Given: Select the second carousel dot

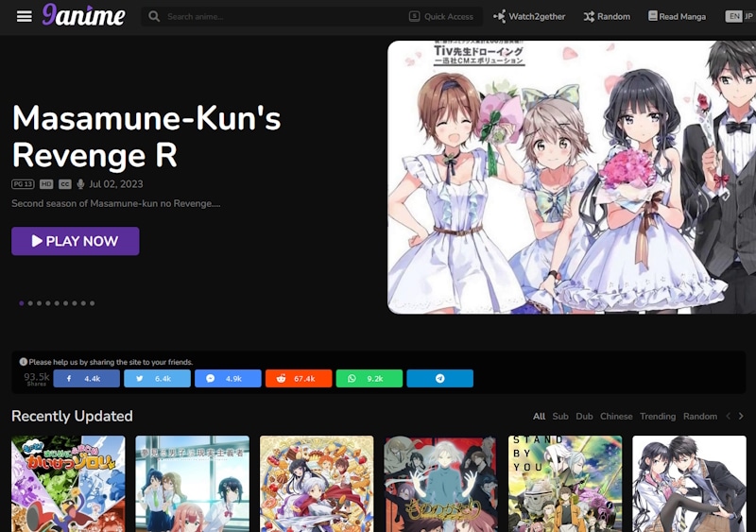Looking at the screenshot, I should [x=30, y=303].
